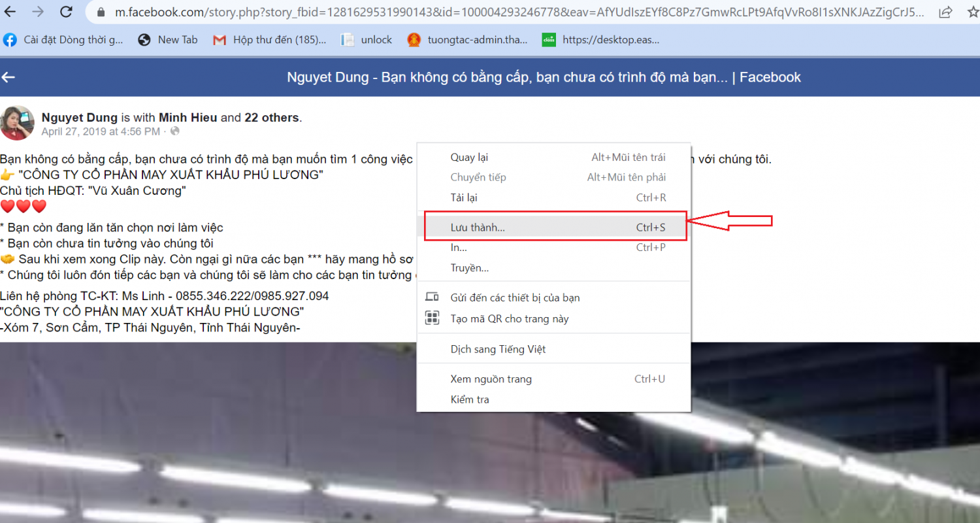Open the 'unlock' bookmark

(367, 40)
